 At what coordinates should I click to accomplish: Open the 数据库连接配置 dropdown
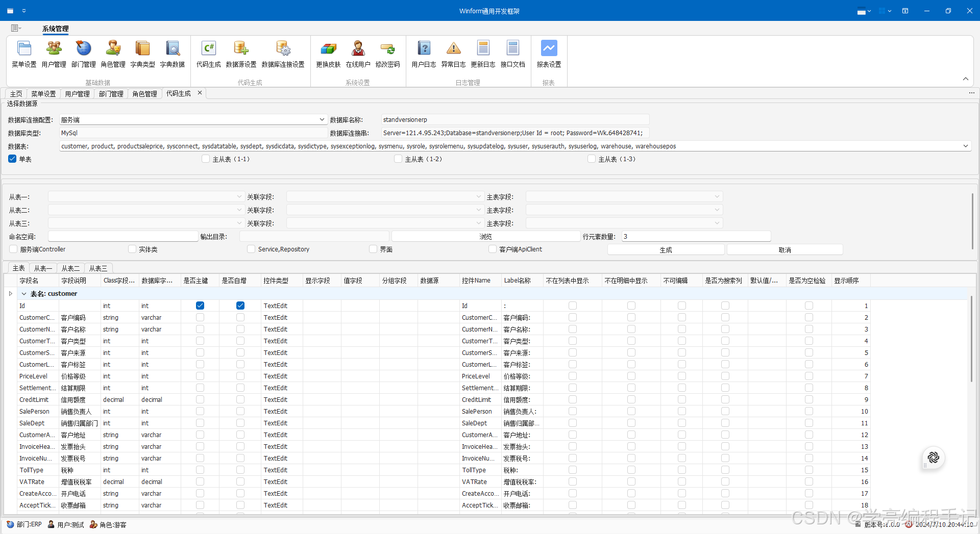coord(322,119)
